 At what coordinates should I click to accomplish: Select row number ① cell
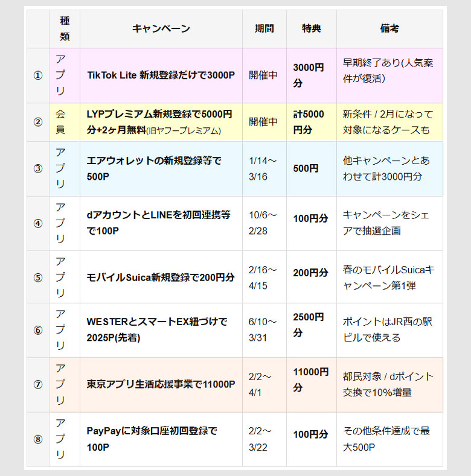click(x=38, y=75)
